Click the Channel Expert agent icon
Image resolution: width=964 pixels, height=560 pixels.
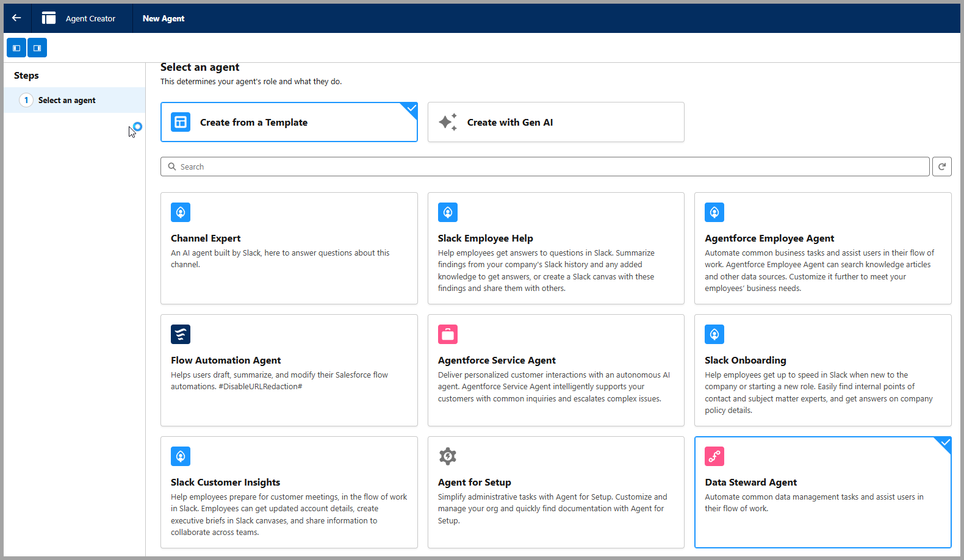(181, 212)
